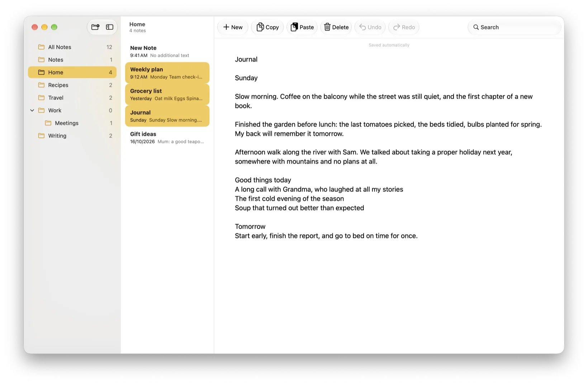Click the Redo button
The height and width of the screenshot is (385, 588).
pos(404,27)
